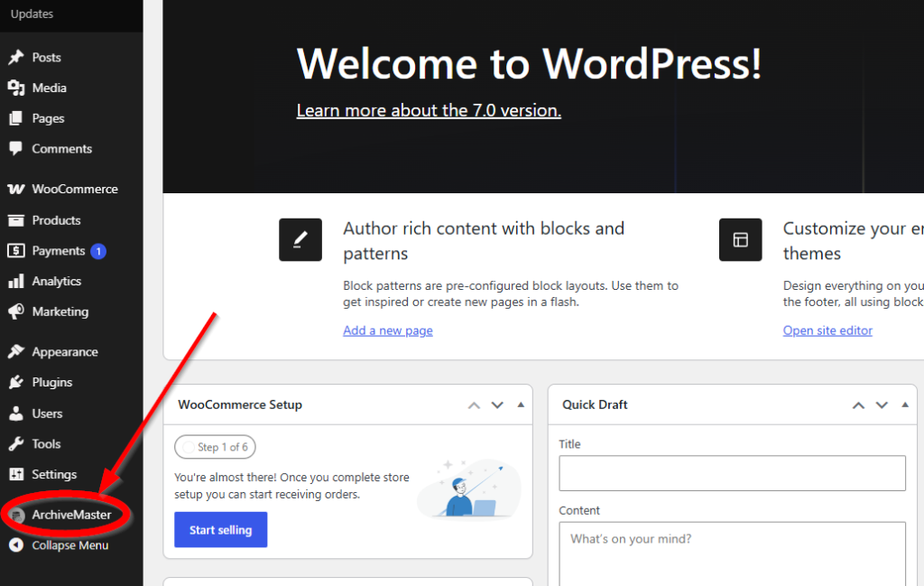Click the Pages stacked-sheets icon
This screenshot has width=924, height=586.
16,118
